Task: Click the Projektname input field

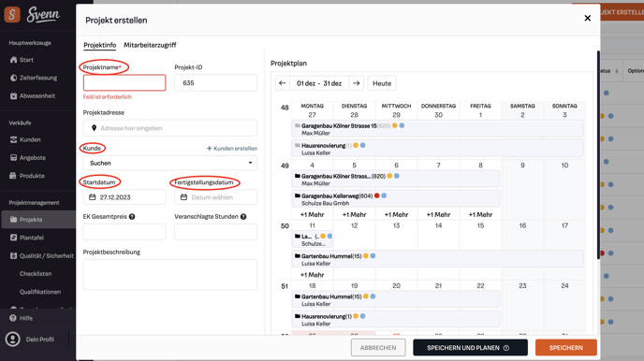Action: [x=124, y=83]
